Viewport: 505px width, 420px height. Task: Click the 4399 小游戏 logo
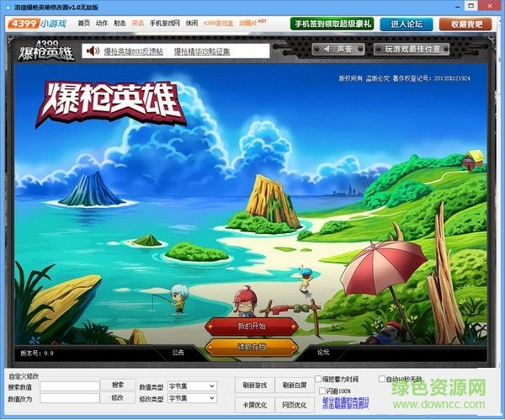pyautogui.click(x=37, y=24)
